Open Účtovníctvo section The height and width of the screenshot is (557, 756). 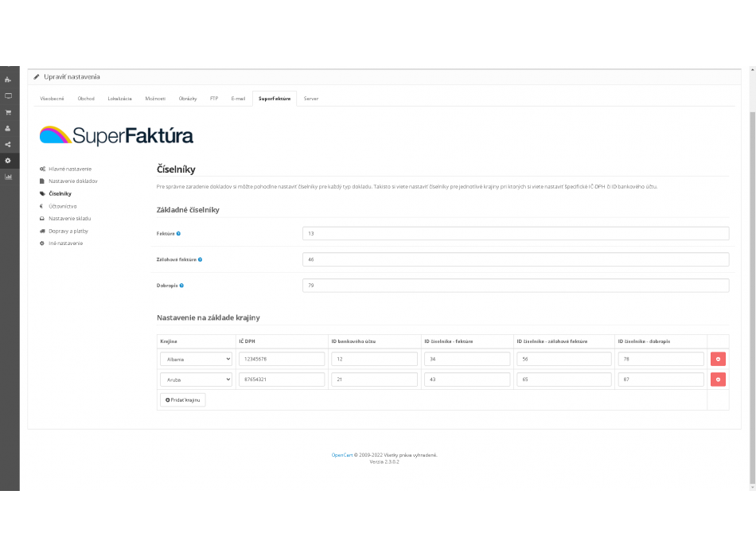(58, 206)
